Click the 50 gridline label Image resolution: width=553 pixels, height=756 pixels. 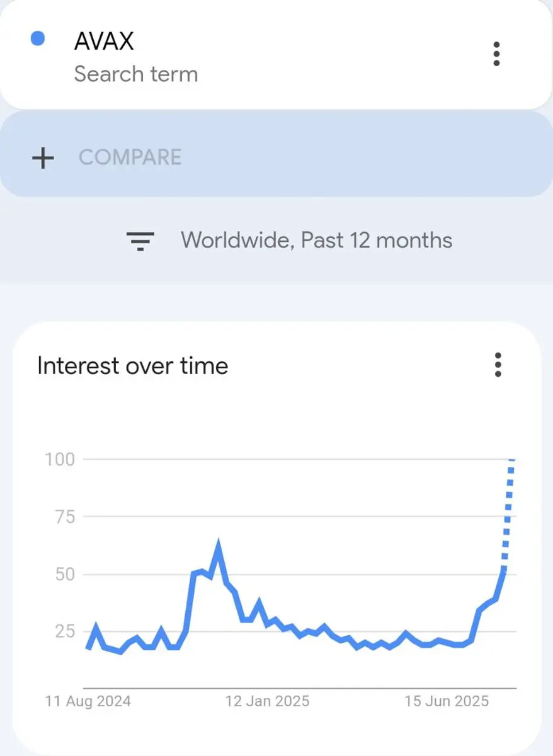coord(64,574)
